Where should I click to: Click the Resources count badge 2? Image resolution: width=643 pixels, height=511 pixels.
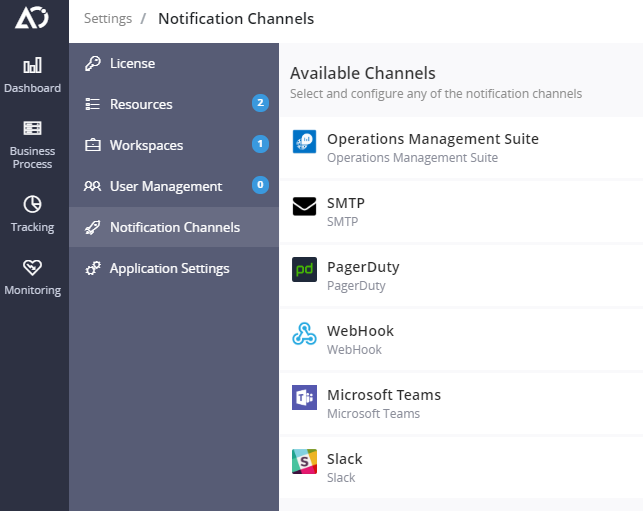click(260, 103)
